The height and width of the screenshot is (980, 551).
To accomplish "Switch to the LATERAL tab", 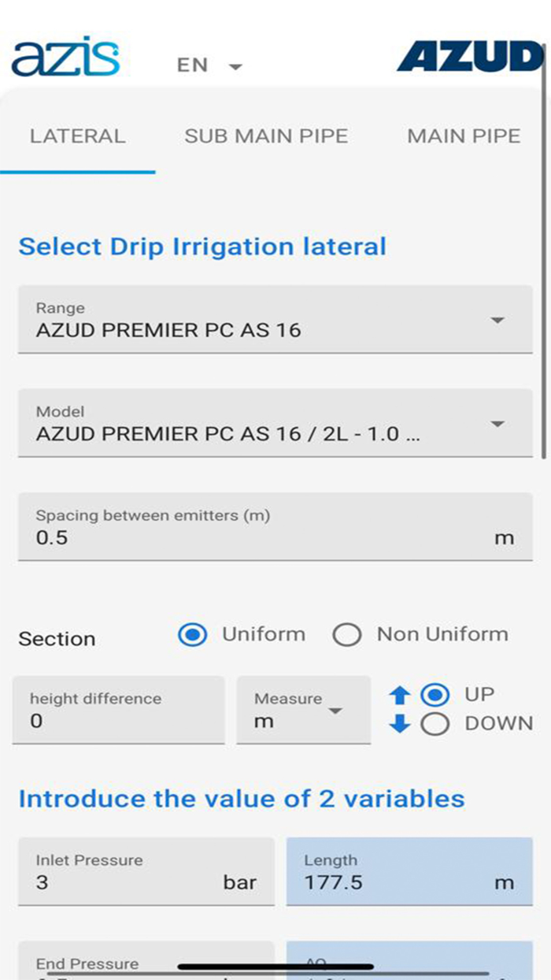I will point(77,135).
